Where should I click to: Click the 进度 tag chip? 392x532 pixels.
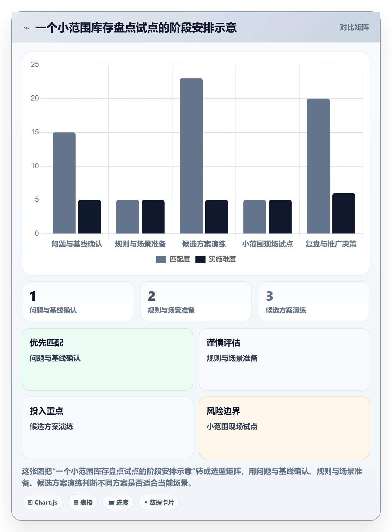[118, 502]
